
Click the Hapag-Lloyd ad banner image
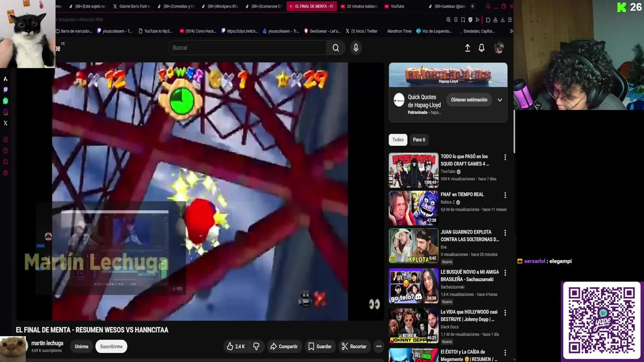pyautogui.click(x=448, y=75)
